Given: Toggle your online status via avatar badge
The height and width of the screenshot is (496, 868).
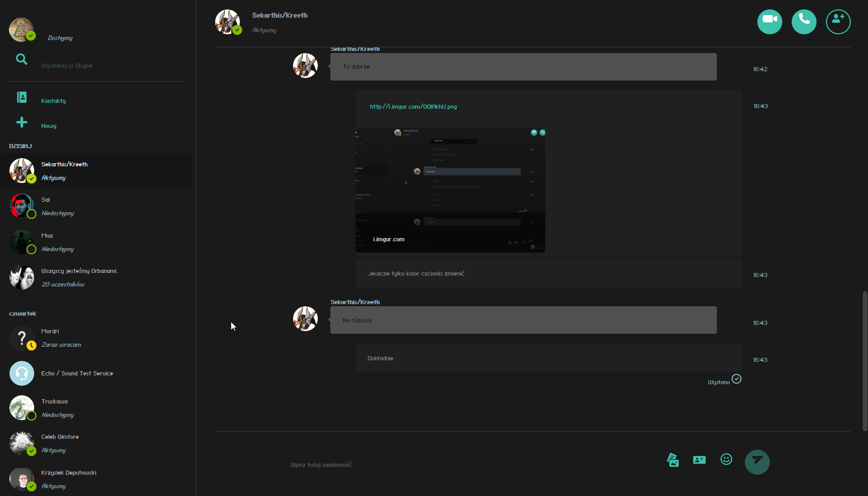Looking at the screenshot, I should coord(31,35).
